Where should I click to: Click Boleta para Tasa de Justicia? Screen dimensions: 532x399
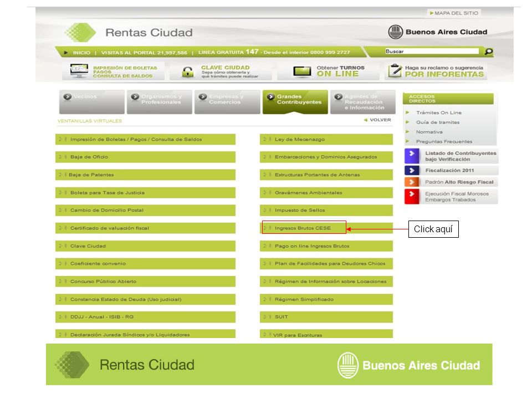click(145, 193)
